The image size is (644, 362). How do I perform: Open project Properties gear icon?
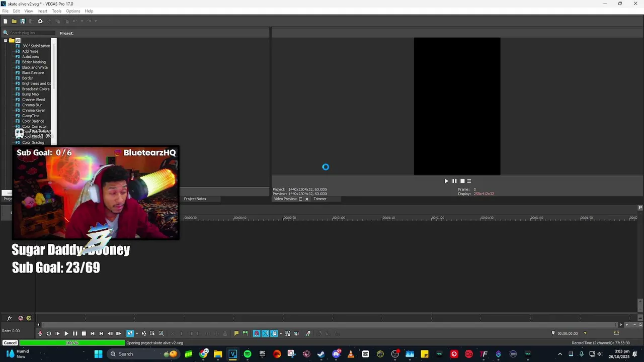(40, 21)
